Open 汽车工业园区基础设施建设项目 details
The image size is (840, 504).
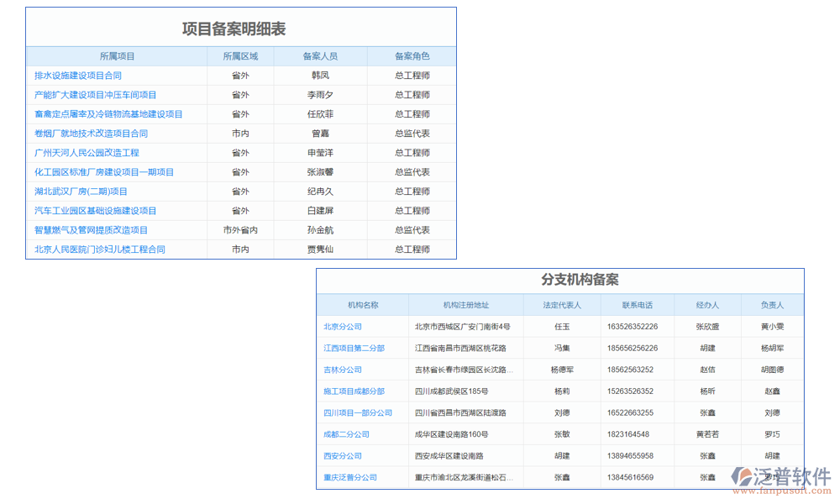tap(94, 210)
